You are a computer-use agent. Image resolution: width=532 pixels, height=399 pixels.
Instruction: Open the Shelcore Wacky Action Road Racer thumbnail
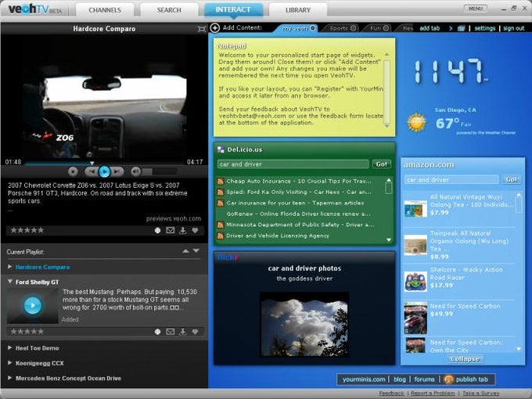[415, 281]
